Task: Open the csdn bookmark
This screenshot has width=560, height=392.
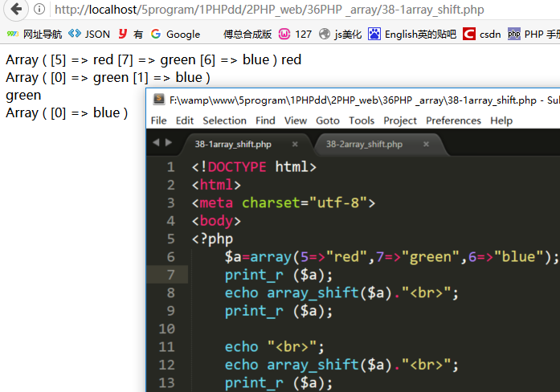Action: pyautogui.click(x=481, y=35)
